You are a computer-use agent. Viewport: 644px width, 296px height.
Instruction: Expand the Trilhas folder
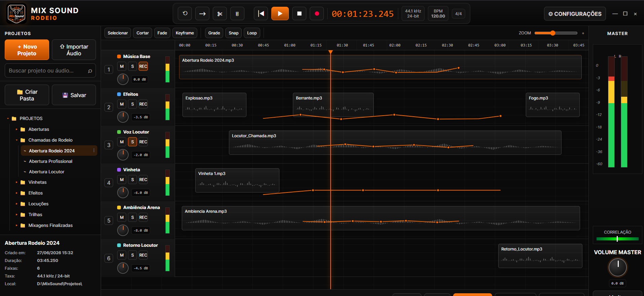pyautogui.click(x=16, y=215)
